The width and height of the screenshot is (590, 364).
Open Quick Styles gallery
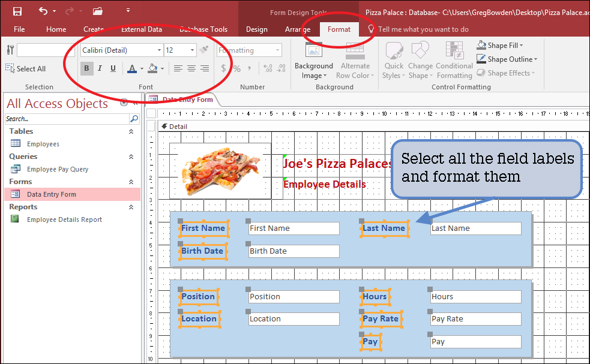coord(394,61)
